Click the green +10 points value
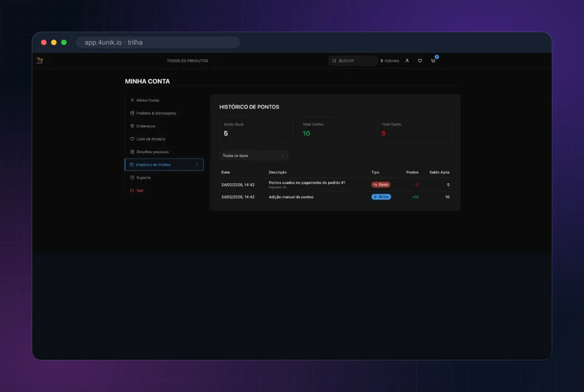The height and width of the screenshot is (392, 584). coord(415,197)
